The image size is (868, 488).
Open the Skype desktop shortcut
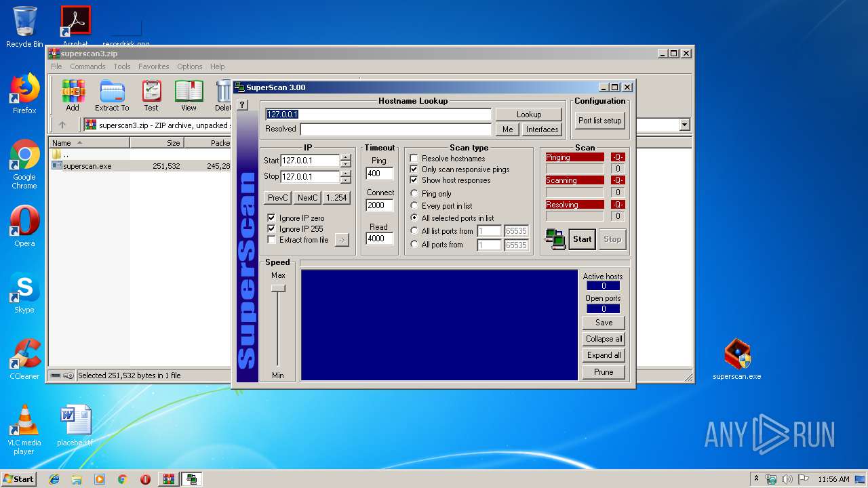pos(24,293)
